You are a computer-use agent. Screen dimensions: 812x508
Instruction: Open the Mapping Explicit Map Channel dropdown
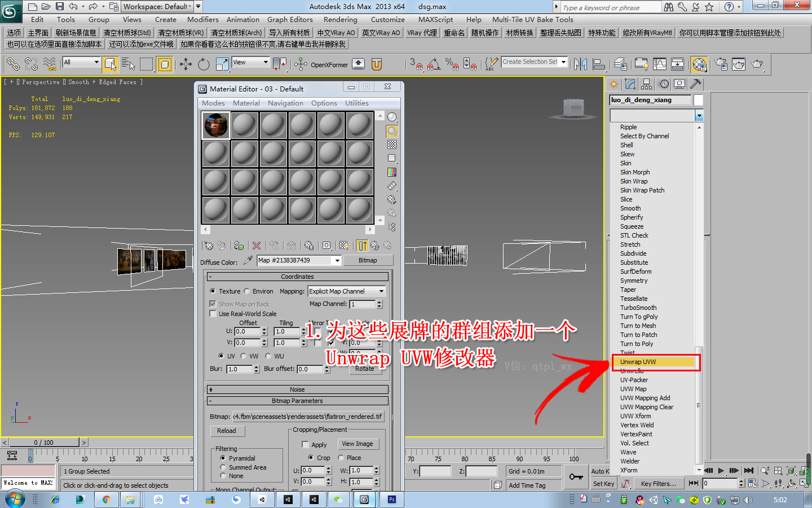(347, 291)
